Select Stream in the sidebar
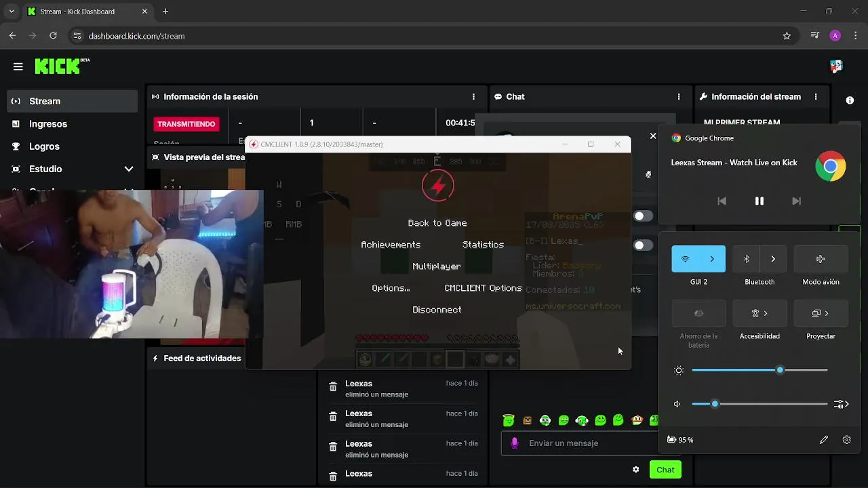The height and width of the screenshot is (488, 868). tap(72, 101)
